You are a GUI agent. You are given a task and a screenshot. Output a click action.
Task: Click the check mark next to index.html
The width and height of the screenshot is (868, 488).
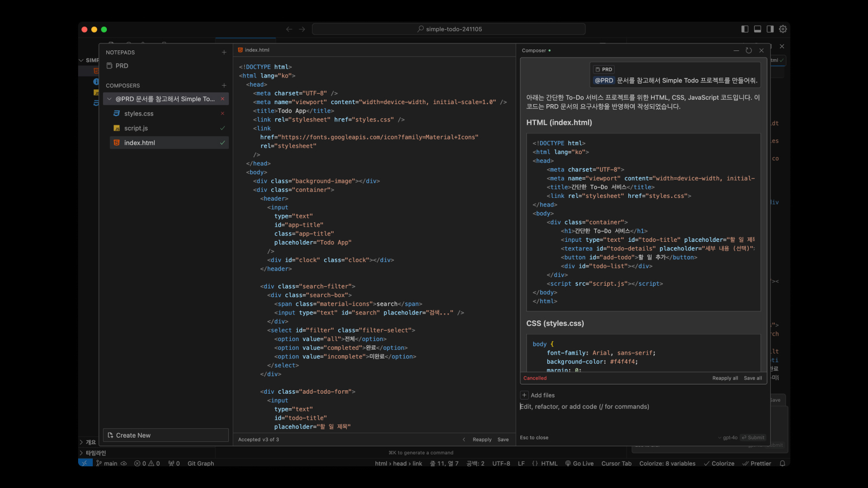click(222, 143)
